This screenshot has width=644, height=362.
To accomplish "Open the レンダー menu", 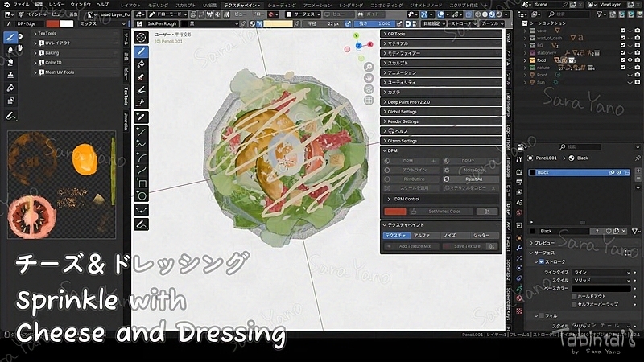I will point(56,5).
